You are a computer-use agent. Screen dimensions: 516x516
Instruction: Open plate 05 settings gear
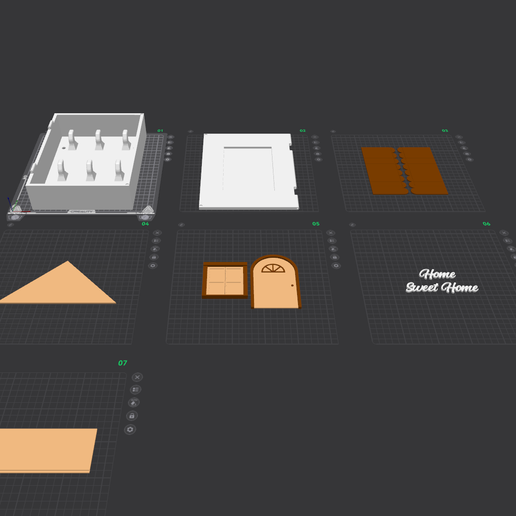[x=336, y=266]
